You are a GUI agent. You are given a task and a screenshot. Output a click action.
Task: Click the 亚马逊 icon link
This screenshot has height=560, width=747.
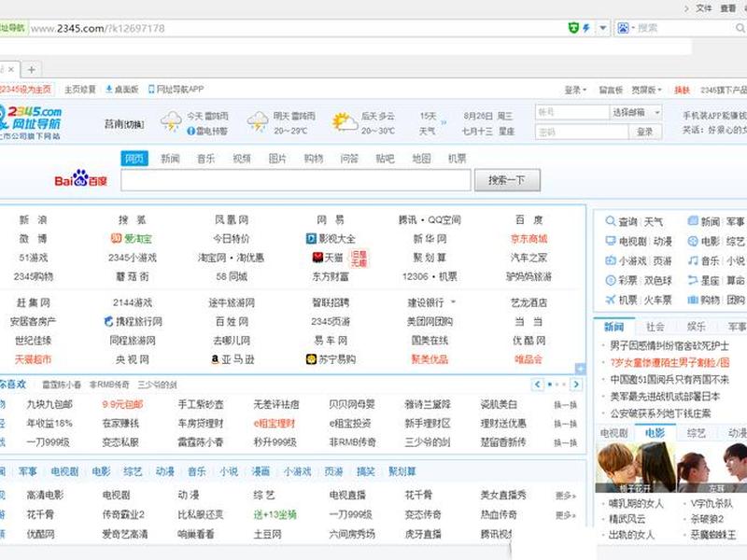[233, 359]
